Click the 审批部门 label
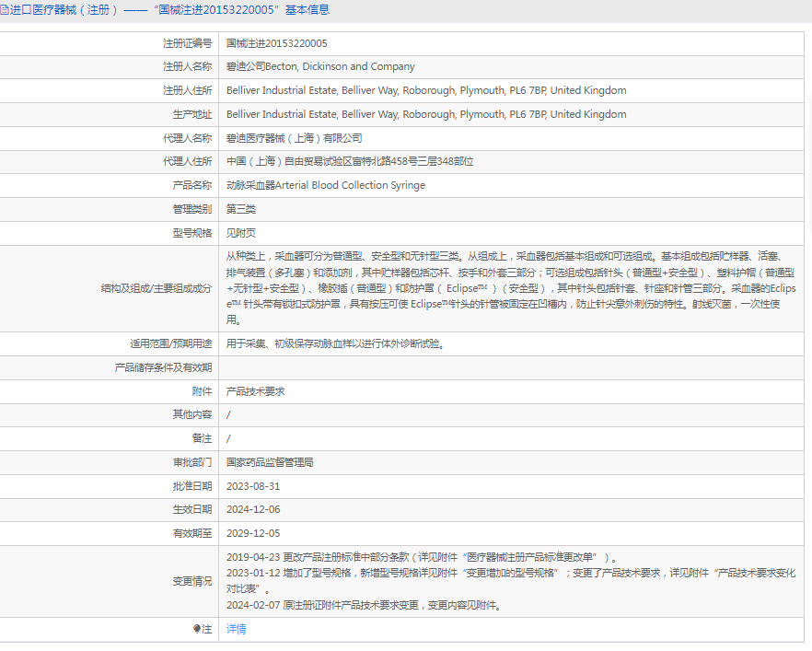 (x=192, y=462)
